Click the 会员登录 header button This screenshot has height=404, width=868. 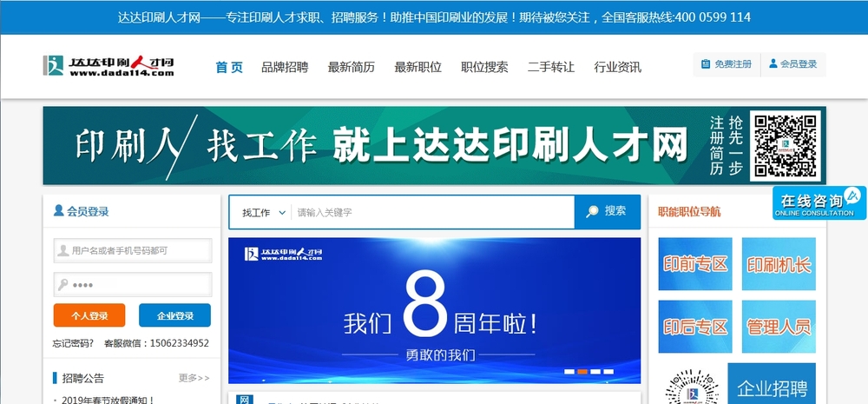[793, 64]
